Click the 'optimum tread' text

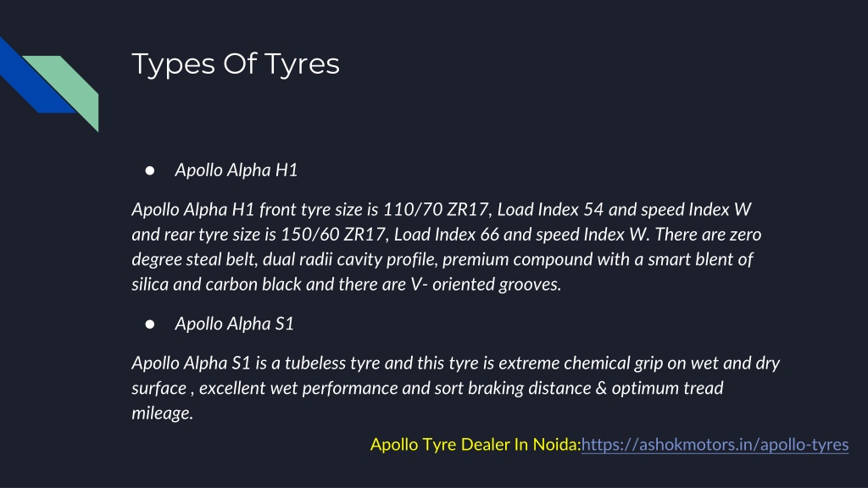coord(667,388)
